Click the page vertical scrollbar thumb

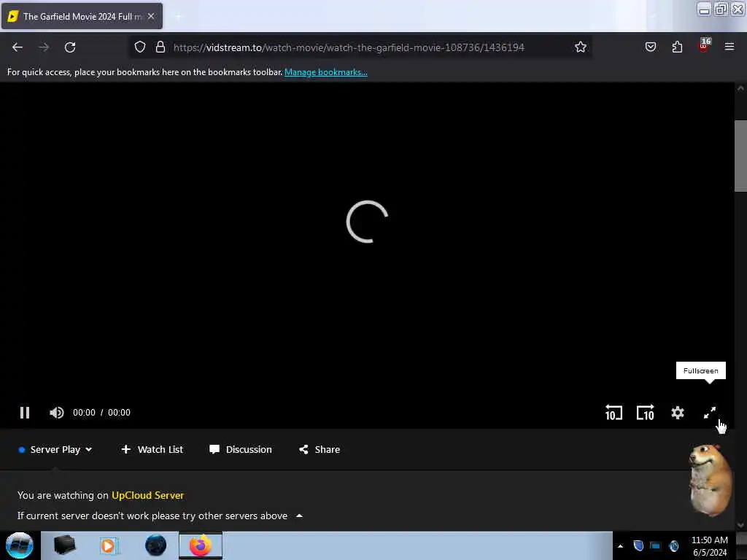coord(740,156)
